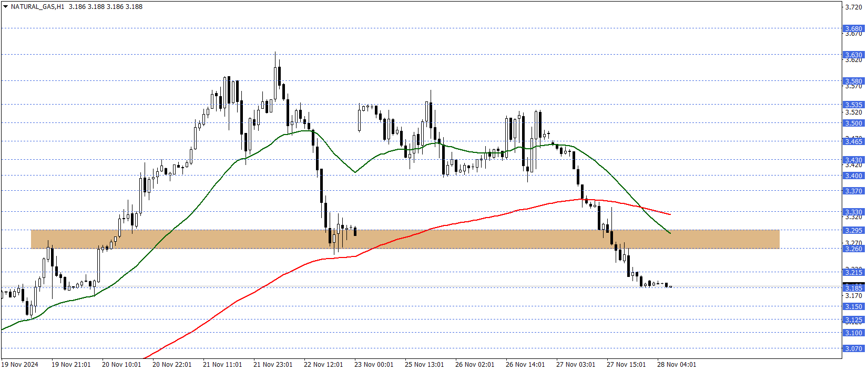Click the 27 Nov 15:01 time label
Image resolution: width=868 pixels, height=371 pixels.
coord(626,365)
